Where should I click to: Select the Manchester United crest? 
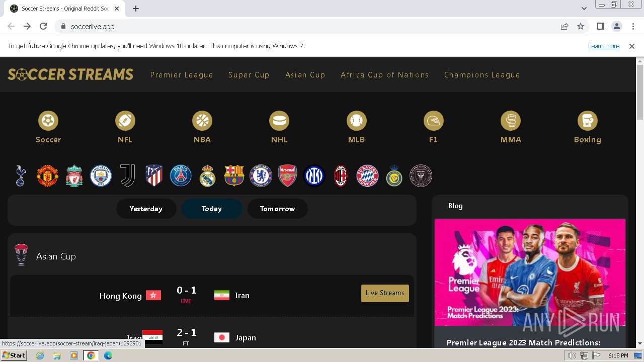click(47, 176)
